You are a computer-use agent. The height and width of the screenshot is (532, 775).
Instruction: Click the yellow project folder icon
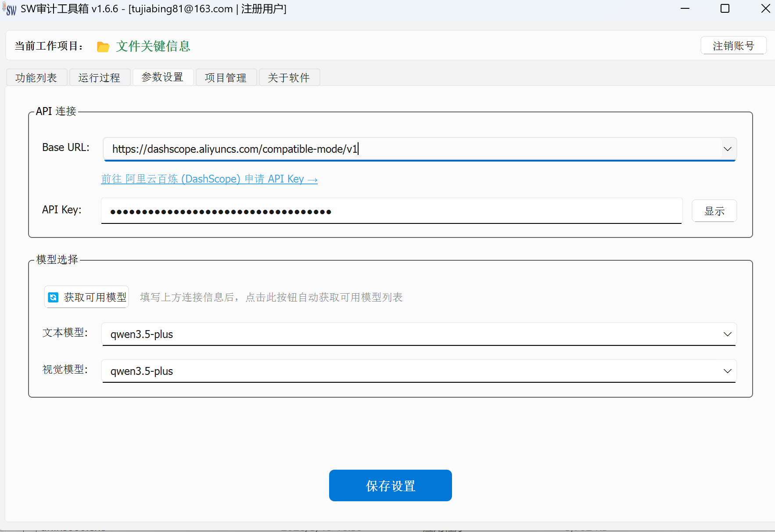[103, 47]
